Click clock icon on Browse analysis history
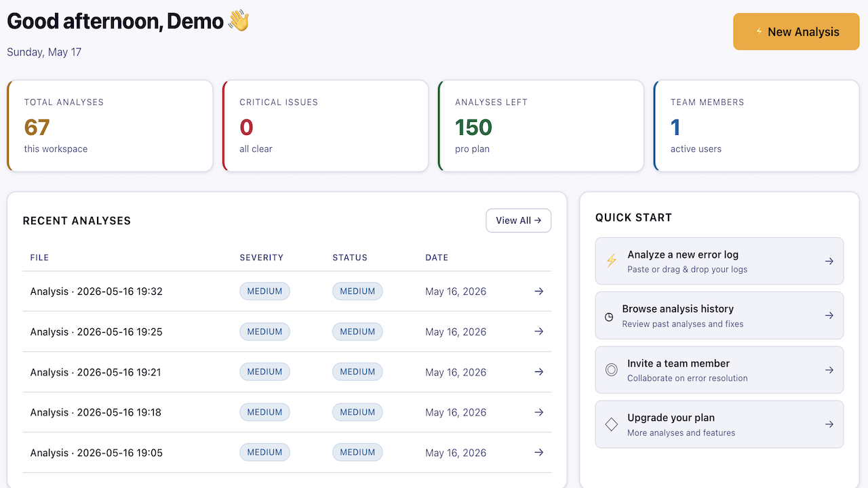This screenshot has width=868, height=488. 609,317
